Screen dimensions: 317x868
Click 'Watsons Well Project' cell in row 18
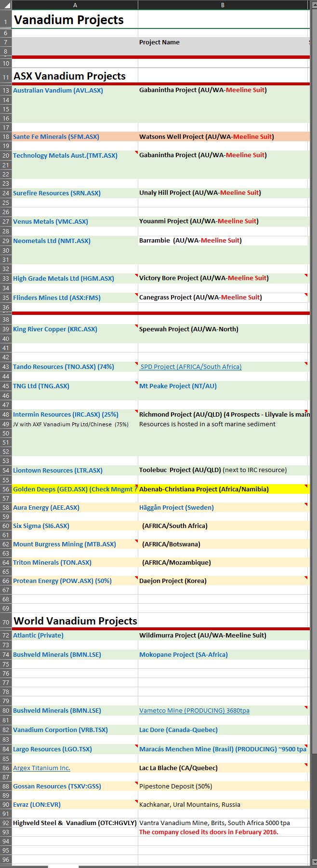[x=223, y=136]
